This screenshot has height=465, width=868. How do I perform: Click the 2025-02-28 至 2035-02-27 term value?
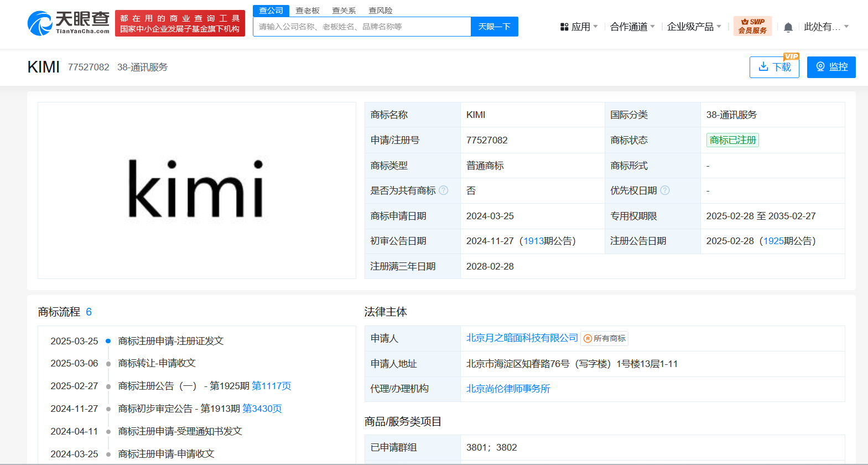pyautogui.click(x=761, y=216)
